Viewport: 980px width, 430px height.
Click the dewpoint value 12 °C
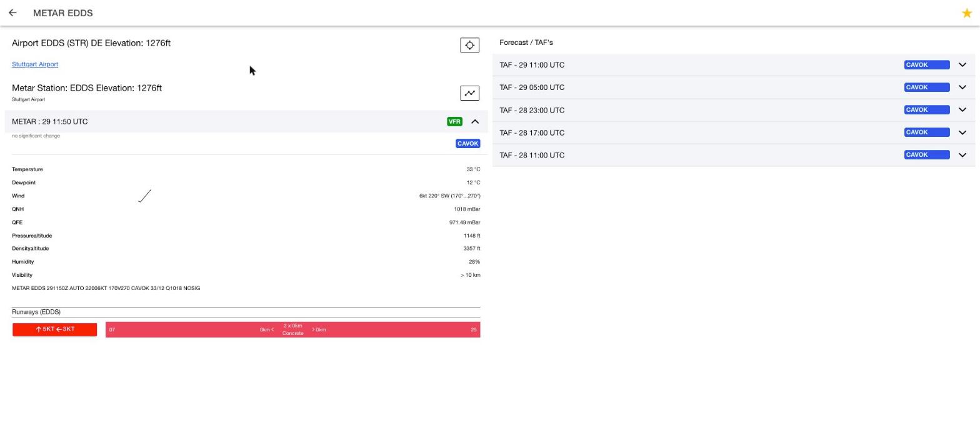click(x=473, y=182)
